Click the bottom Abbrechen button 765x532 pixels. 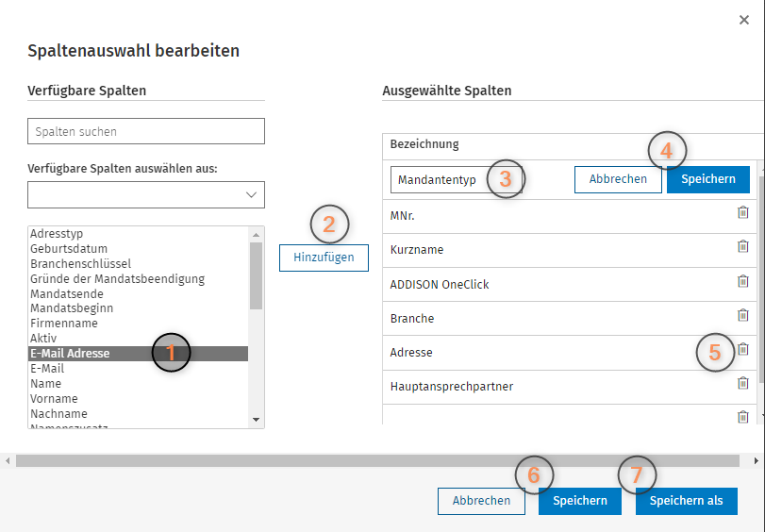[481, 501]
